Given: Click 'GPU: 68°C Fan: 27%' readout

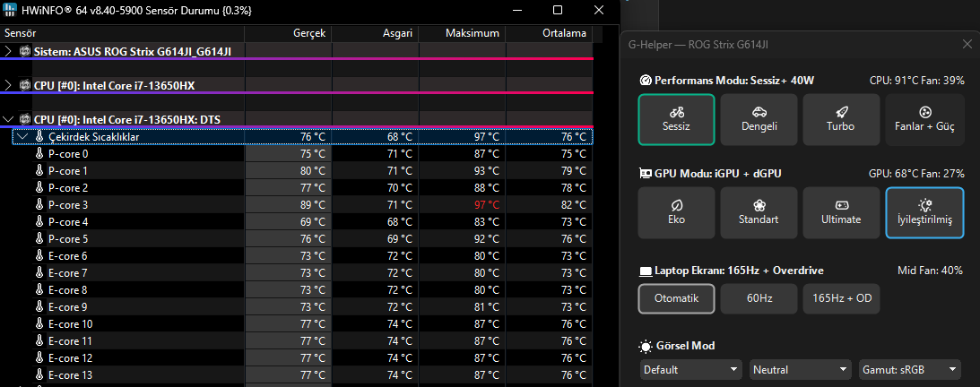Looking at the screenshot, I should (x=916, y=173).
